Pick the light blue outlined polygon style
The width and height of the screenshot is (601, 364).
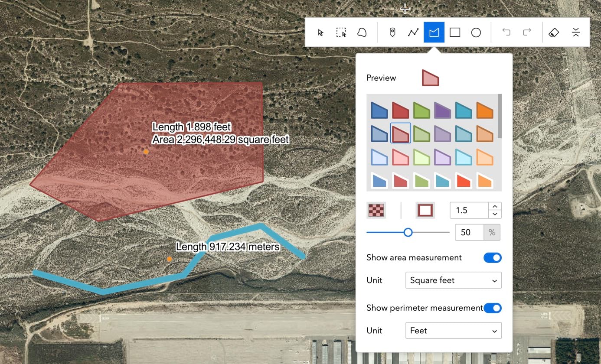379,157
